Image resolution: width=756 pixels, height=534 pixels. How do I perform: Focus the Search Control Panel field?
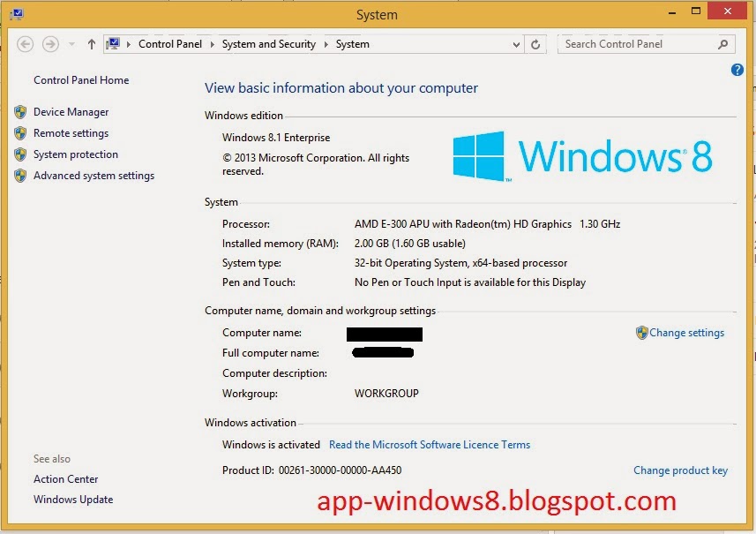point(646,44)
